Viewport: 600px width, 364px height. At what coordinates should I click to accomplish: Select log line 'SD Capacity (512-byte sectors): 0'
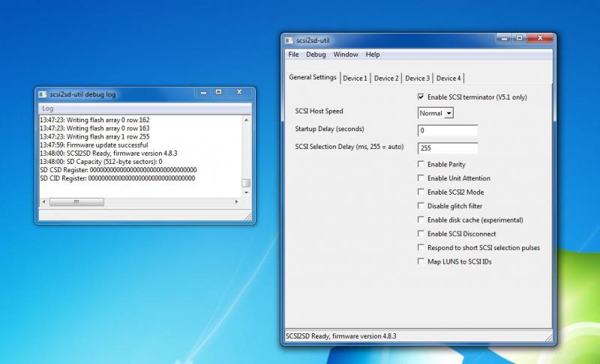[101, 162]
